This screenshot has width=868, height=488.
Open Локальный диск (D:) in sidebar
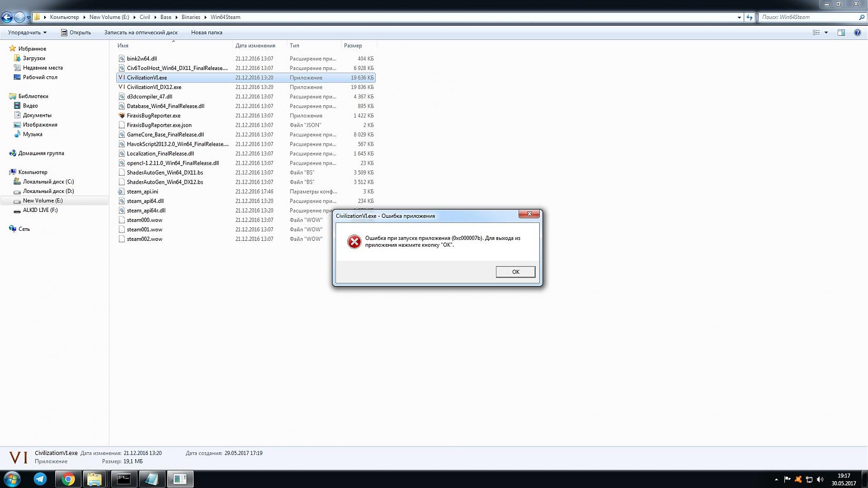coord(48,191)
